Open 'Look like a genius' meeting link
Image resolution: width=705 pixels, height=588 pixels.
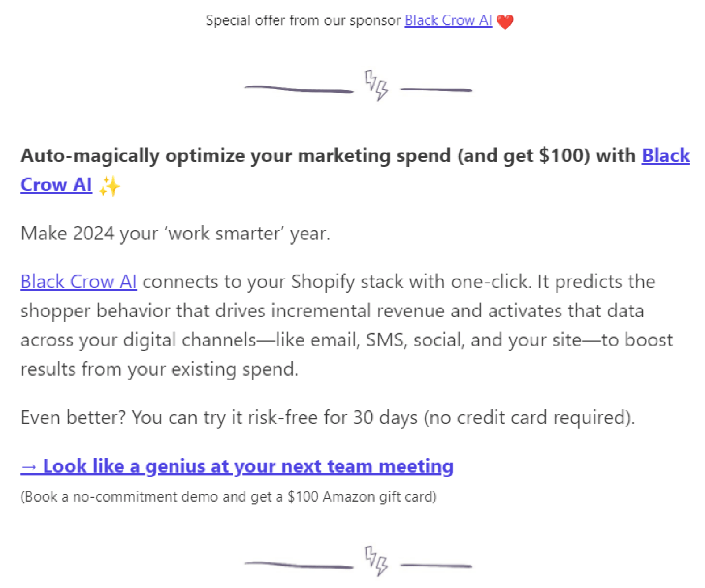point(248,466)
